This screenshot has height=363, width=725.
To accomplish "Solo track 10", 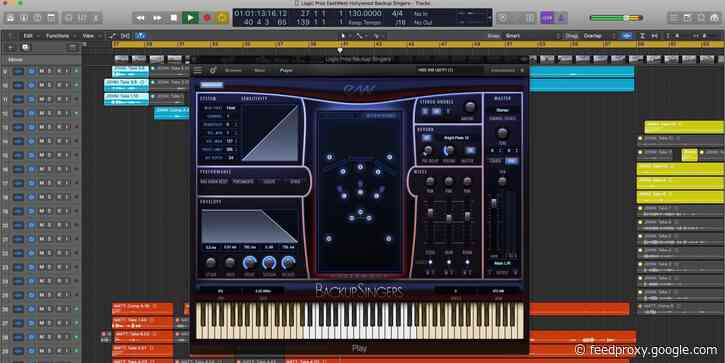I will pos(49,85).
